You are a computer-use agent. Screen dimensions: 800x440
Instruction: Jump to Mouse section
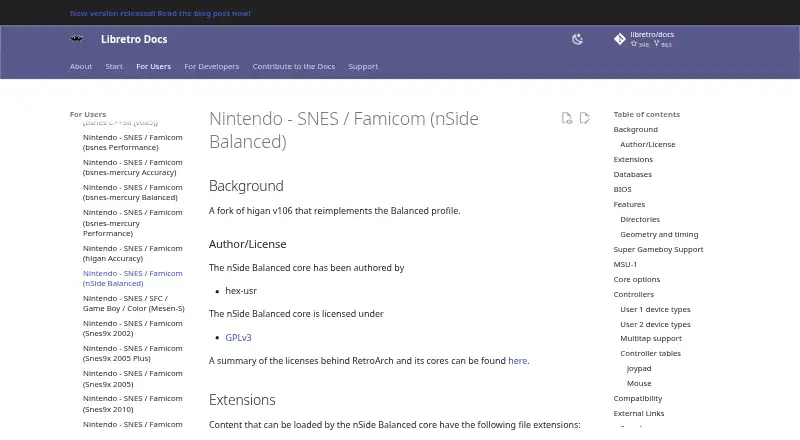click(639, 383)
